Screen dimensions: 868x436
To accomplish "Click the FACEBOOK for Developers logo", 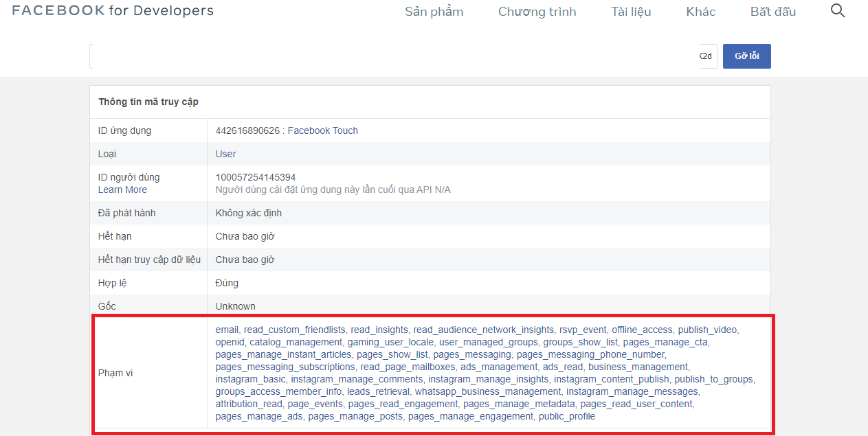I will point(112,10).
